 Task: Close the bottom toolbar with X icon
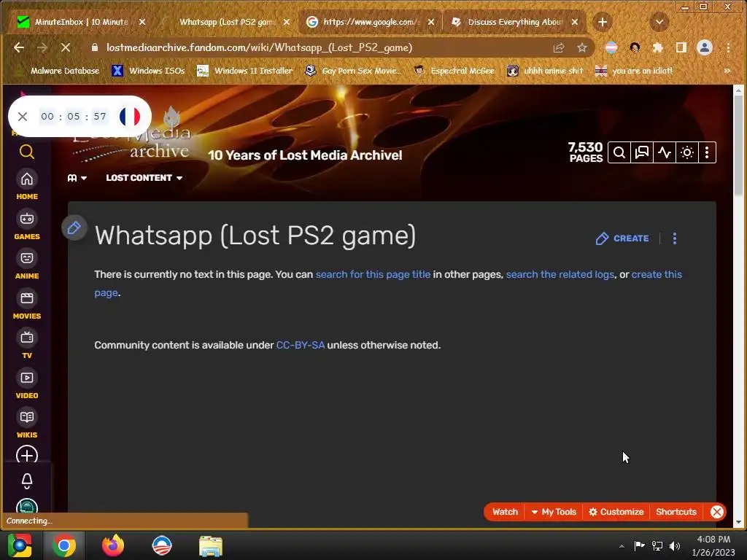pyautogui.click(x=717, y=512)
